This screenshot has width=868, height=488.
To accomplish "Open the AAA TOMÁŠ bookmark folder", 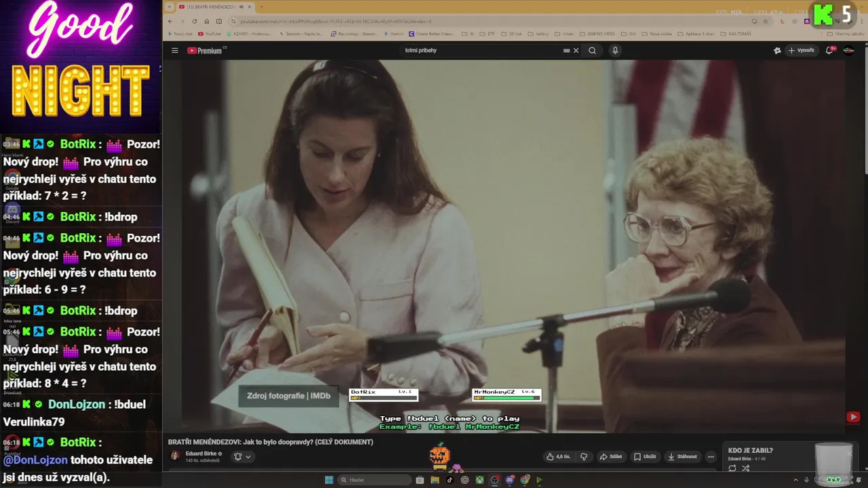I will point(735,33).
